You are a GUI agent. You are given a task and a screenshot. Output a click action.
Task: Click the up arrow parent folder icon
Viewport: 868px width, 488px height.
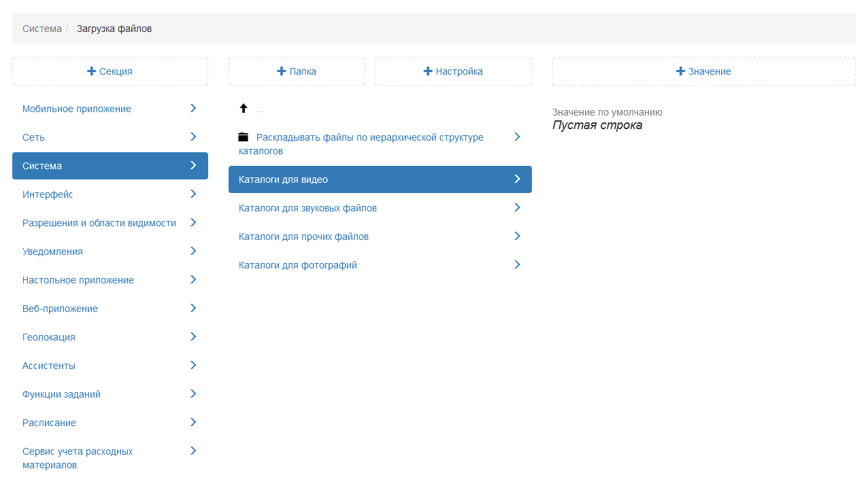tap(244, 108)
